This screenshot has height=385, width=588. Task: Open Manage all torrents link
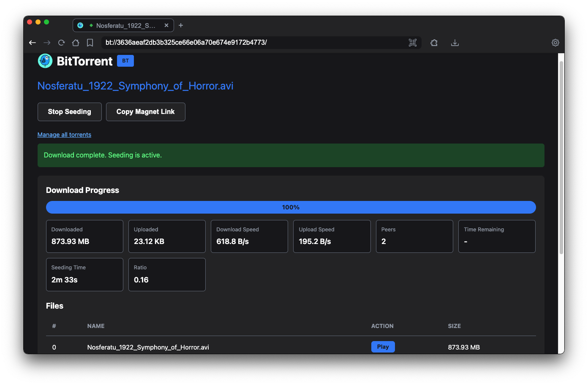coord(64,135)
